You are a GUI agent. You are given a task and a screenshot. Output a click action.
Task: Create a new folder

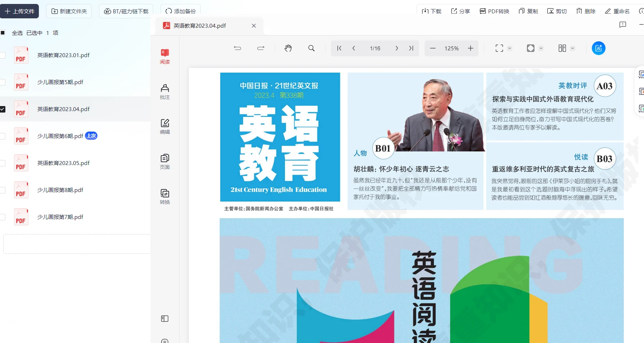[x=69, y=11]
